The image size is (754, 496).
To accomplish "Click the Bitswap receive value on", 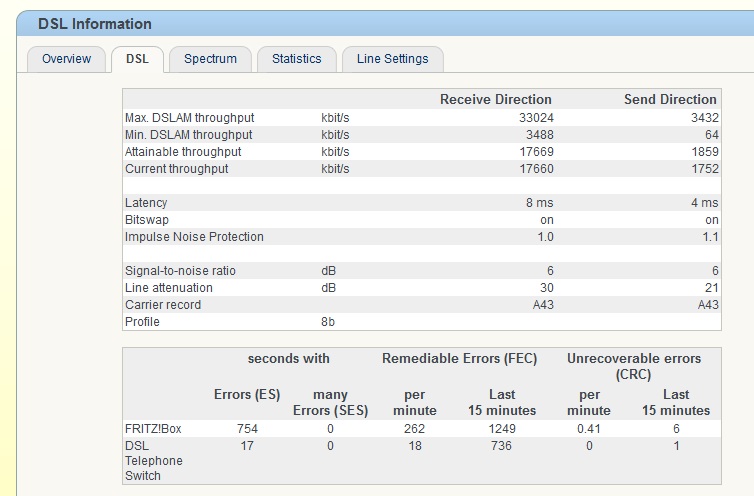I will (x=547, y=220).
